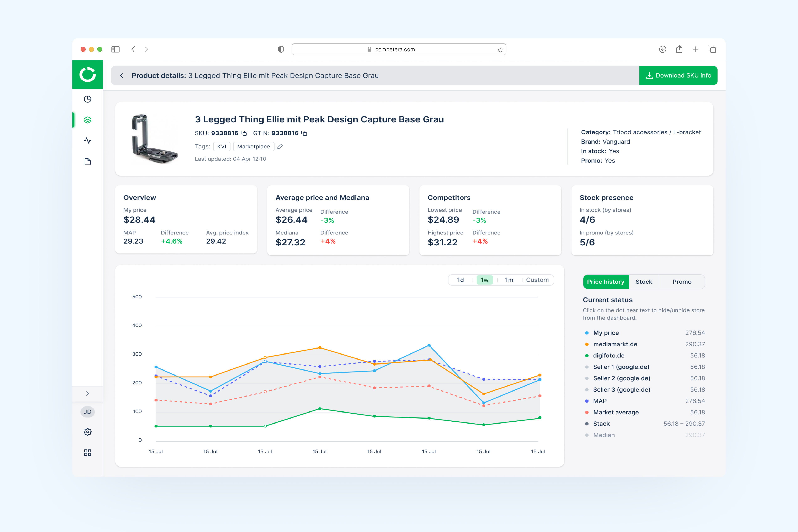
Task: Click the Category Tripod accessories / L-bracket text
Action: click(x=641, y=132)
